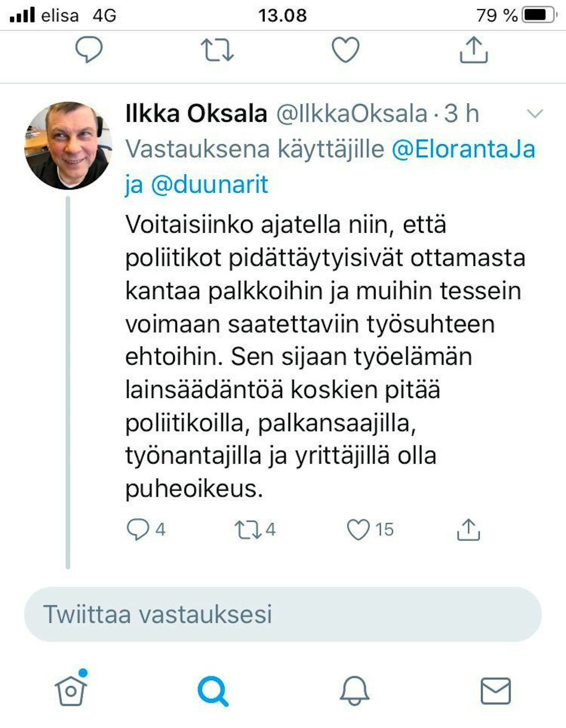Screen dimensions: 566x728
Task: Open the @duunarit profile link
Action: point(210,184)
